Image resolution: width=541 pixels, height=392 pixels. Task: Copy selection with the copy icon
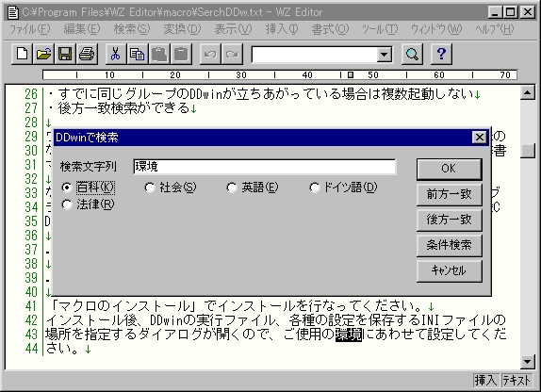coord(138,54)
